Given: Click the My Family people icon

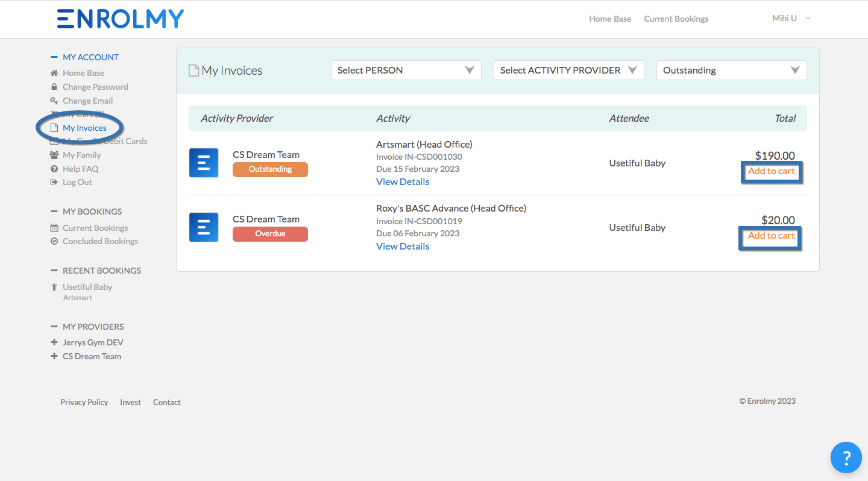Looking at the screenshot, I should point(54,155).
